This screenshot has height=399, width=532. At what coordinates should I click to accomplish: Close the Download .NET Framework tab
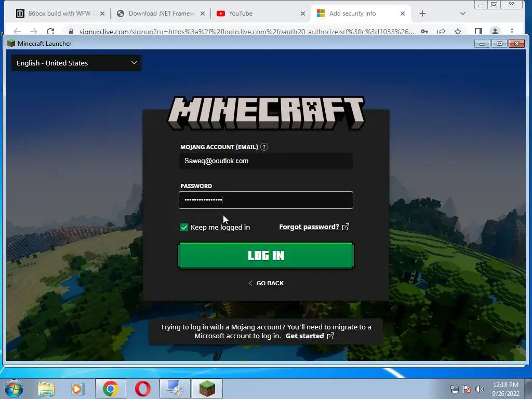tap(202, 14)
